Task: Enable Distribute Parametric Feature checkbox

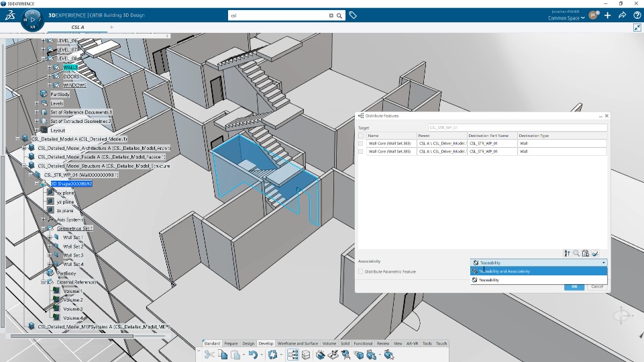Action: tap(361, 271)
